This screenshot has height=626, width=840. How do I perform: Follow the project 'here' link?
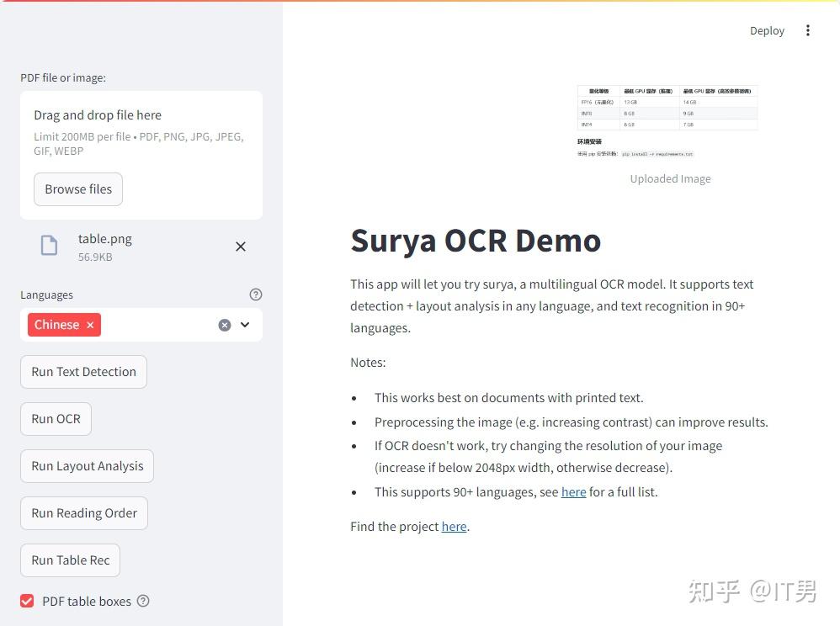454,526
